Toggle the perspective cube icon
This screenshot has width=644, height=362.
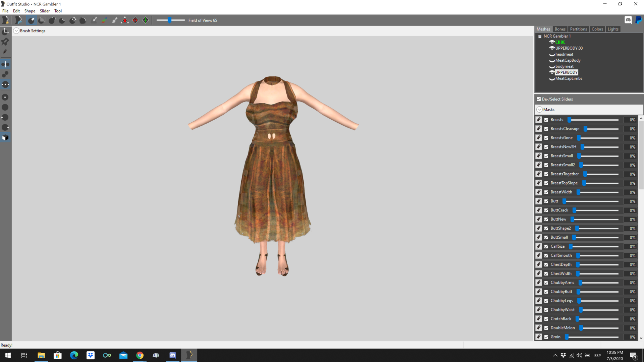[x=5, y=138]
